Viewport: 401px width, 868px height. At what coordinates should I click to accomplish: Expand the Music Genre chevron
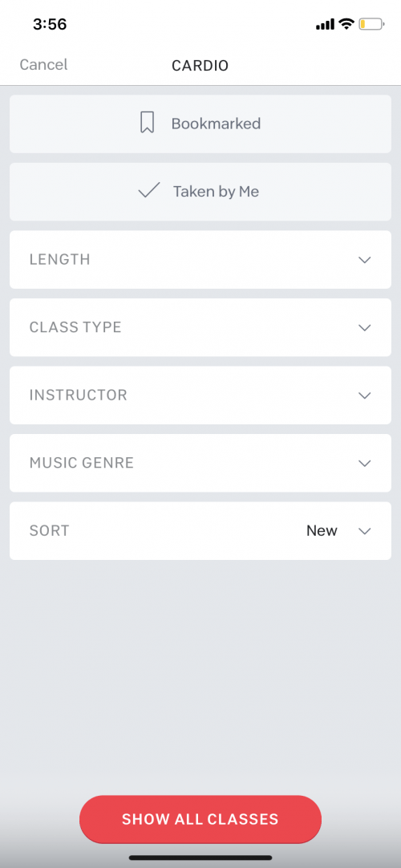[x=364, y=464]
